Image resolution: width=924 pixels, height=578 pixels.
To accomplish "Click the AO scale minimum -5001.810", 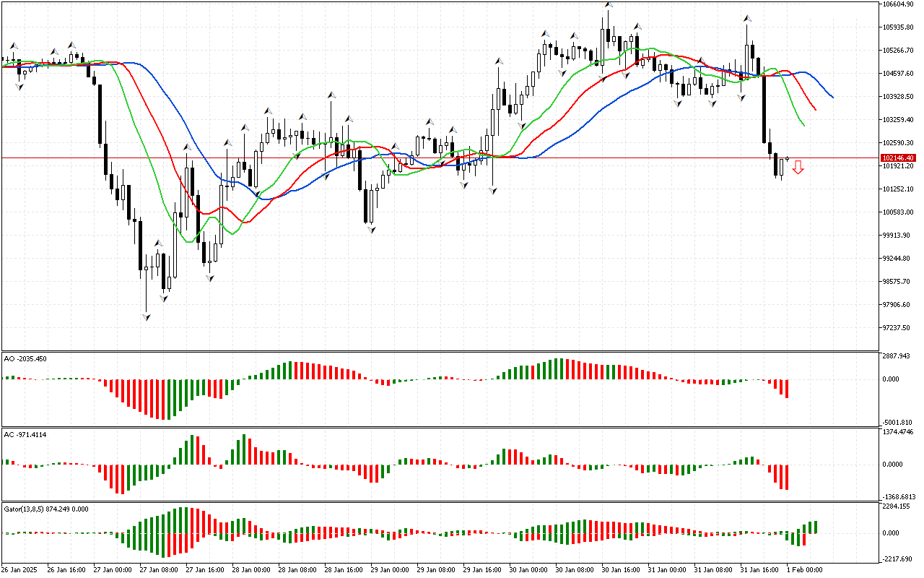I will 898,423.
